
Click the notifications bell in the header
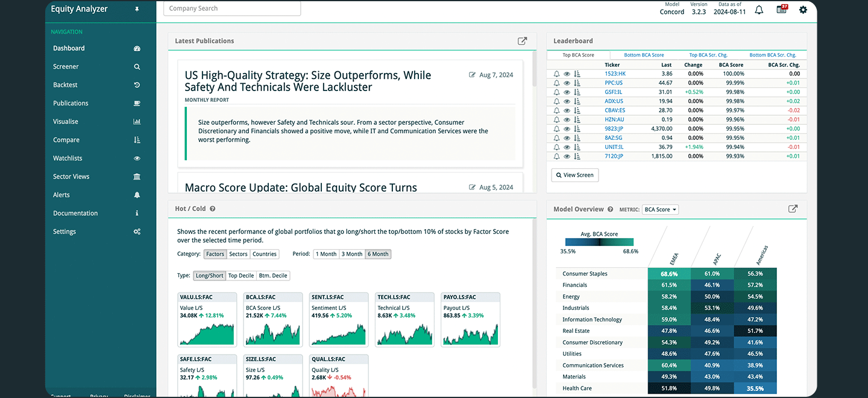click(758, 10)
